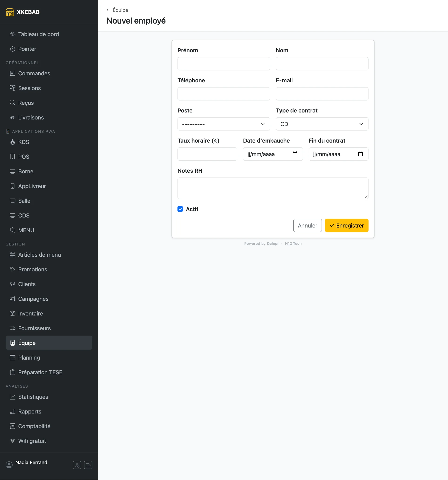This screenshot has height=480, width=448.
Task: Uncheck the Actif checkbox
Action: click(180, 209)
